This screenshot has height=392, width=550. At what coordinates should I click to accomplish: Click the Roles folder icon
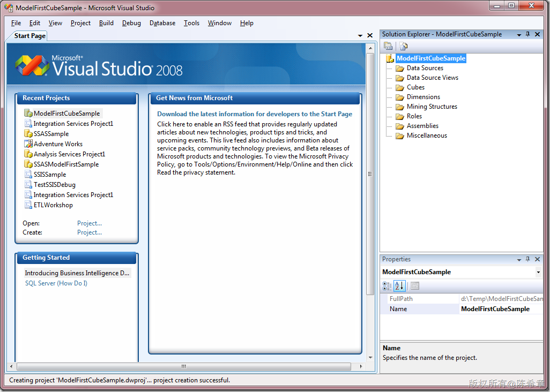click(x=399, y=116)
